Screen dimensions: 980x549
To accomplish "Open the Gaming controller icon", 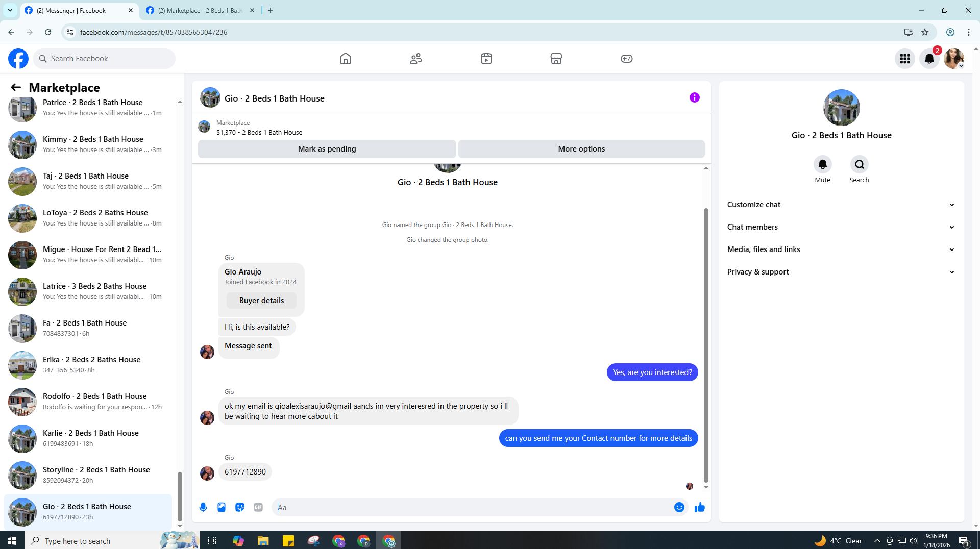I will click(627, 59).
